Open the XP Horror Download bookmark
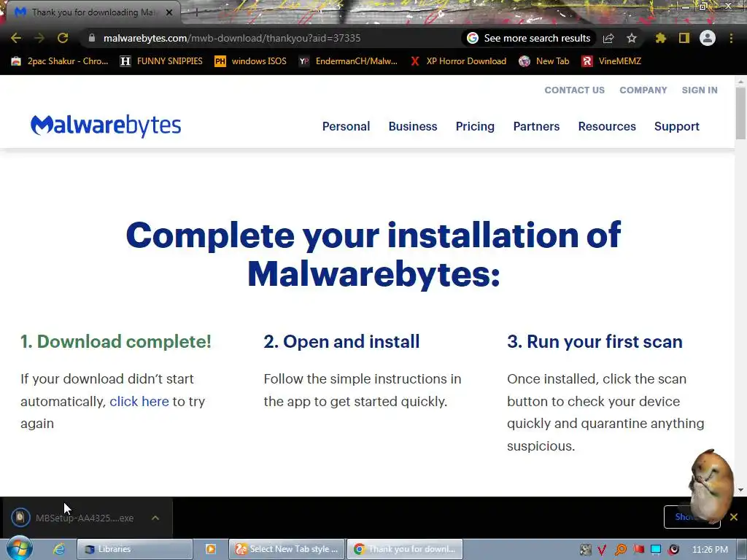 click(458, 61)
